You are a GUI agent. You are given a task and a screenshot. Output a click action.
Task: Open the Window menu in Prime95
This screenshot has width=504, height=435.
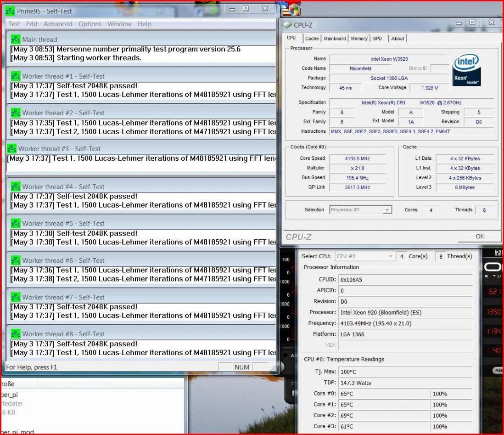pos(119,24)
